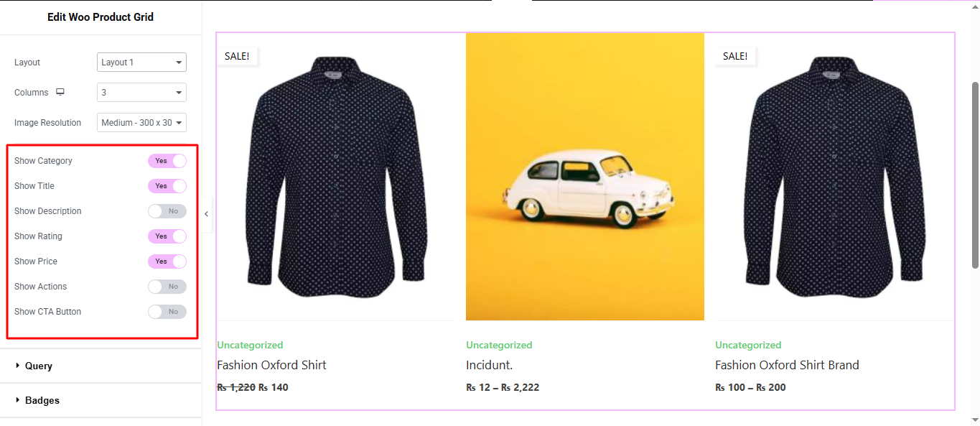
Task: Toggle the Show Price switch
Action: point(167,261)
